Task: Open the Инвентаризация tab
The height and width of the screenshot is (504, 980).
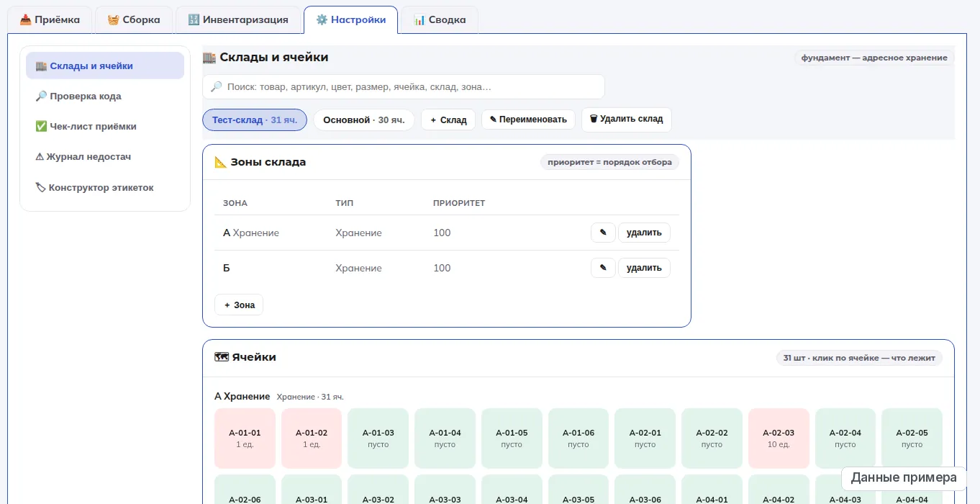Action: [x=238, y=19]
